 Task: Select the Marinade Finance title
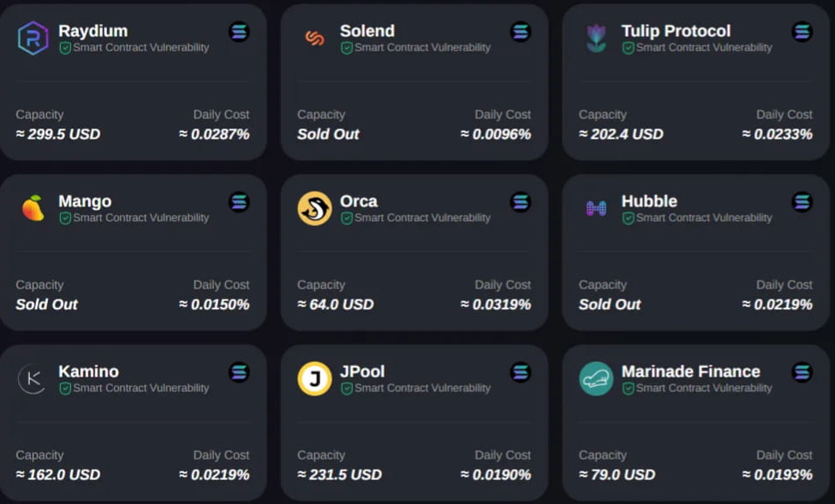(690, 371)
